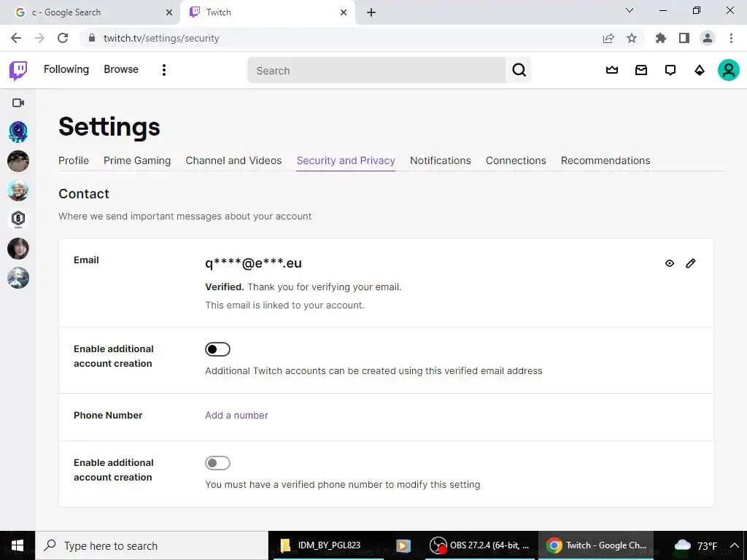Open the notifications inbox icon
Image resolution: width=747 pixels, height=560 pixels.
(640, 71)
